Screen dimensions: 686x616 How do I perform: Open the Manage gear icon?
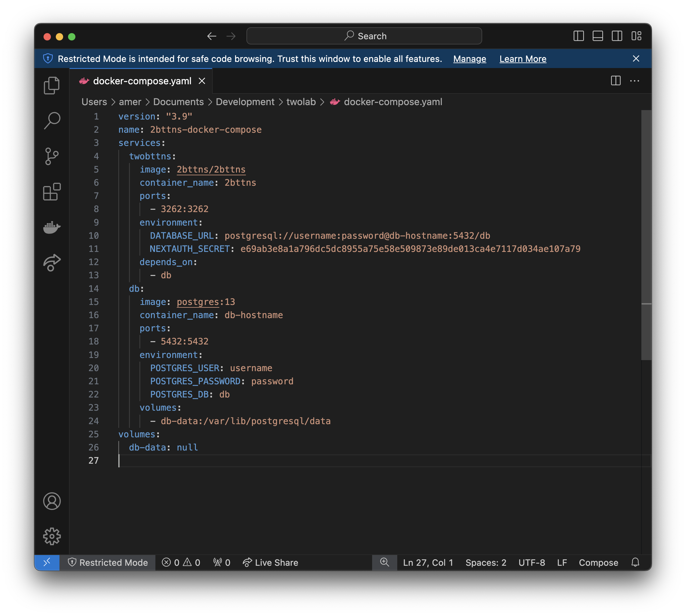[52, 536]
